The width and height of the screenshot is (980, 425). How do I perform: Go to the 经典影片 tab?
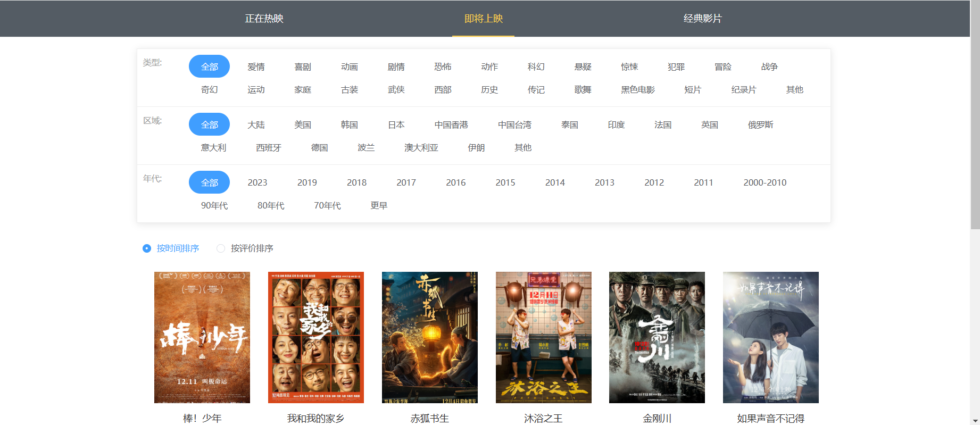click(702, 19)
